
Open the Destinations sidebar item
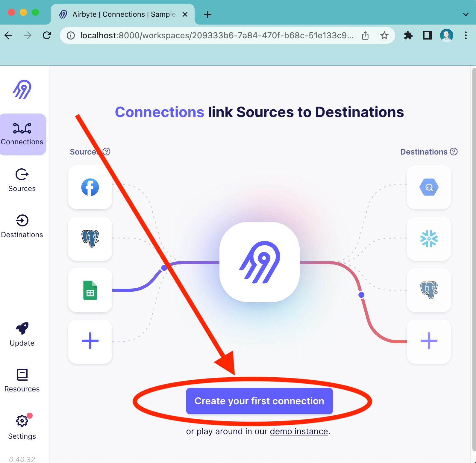coord(22,226)
